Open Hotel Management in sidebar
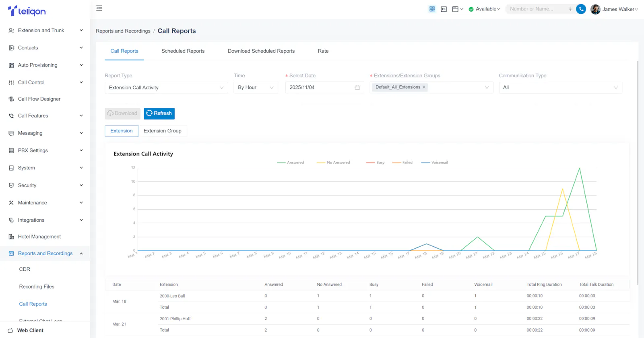Screen dimensions: 644x338 pos(39,237)
